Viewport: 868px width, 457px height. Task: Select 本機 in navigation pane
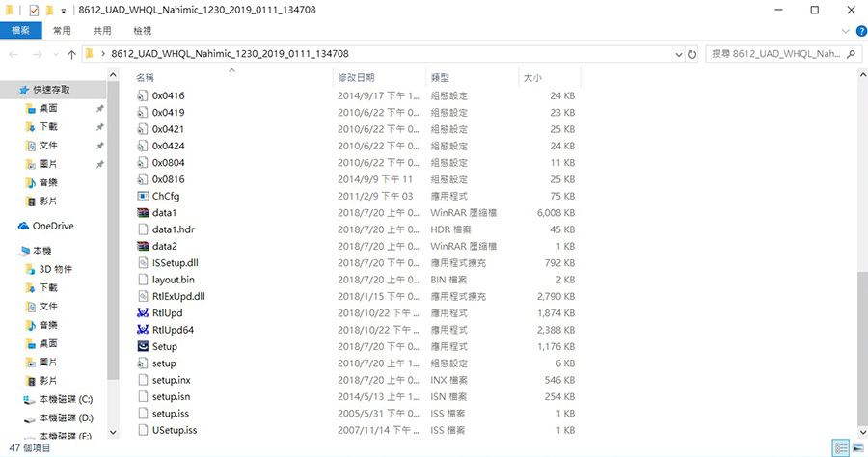point(42,251)
